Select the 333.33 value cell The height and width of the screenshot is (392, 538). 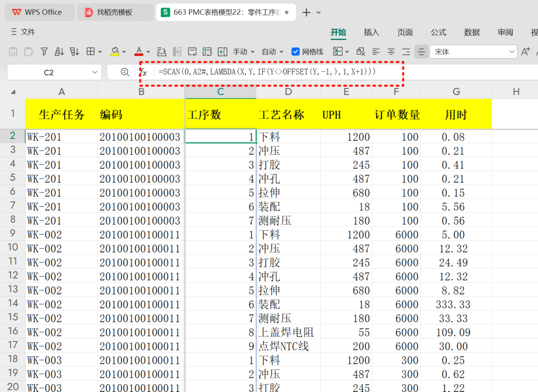pos(456,304)
